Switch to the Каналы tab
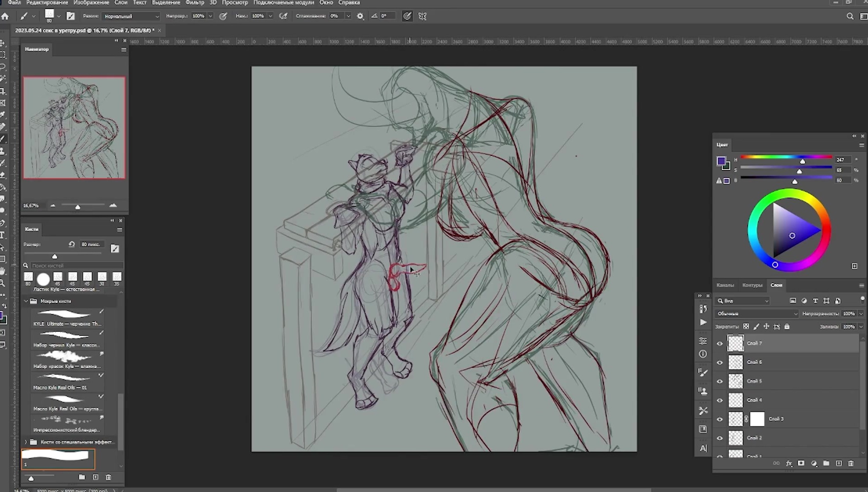The image size is (868, 492). 725,285
